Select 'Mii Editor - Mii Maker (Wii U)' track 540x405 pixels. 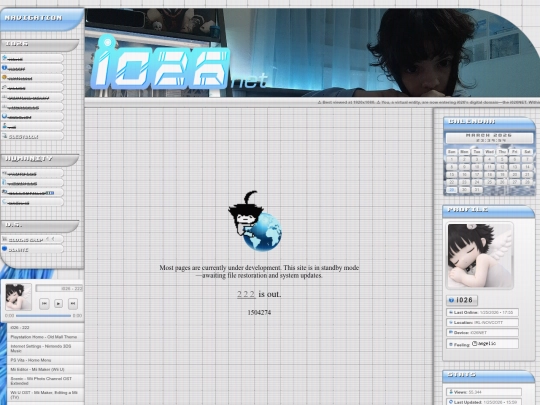45,369
